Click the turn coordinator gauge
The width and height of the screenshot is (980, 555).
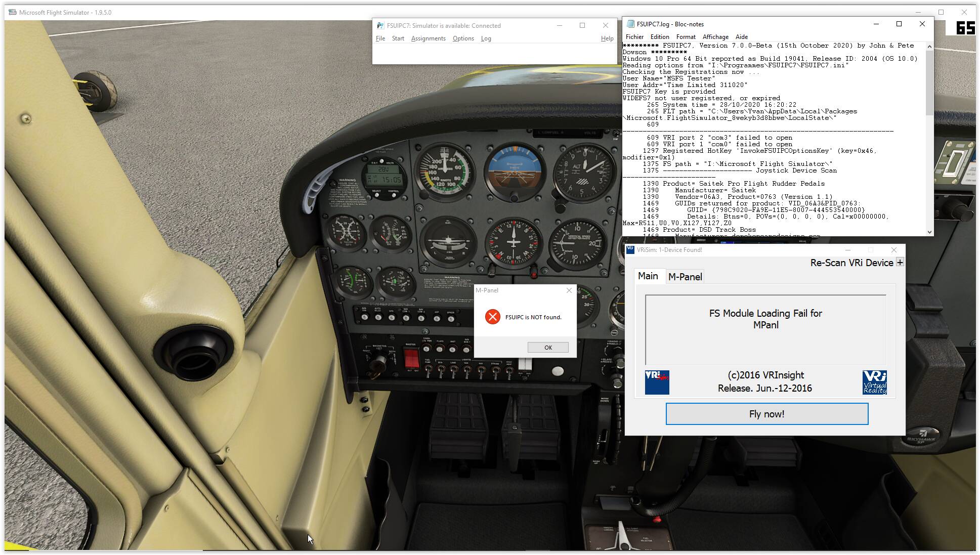click(x=448, y=241)
